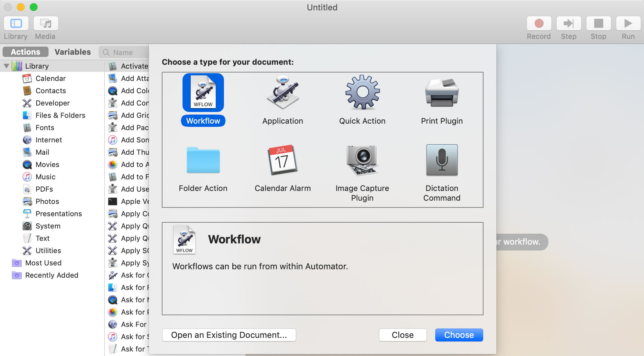Click the blue Choose button
Viewport: 644px width, 356px height.
pos(459,335)
